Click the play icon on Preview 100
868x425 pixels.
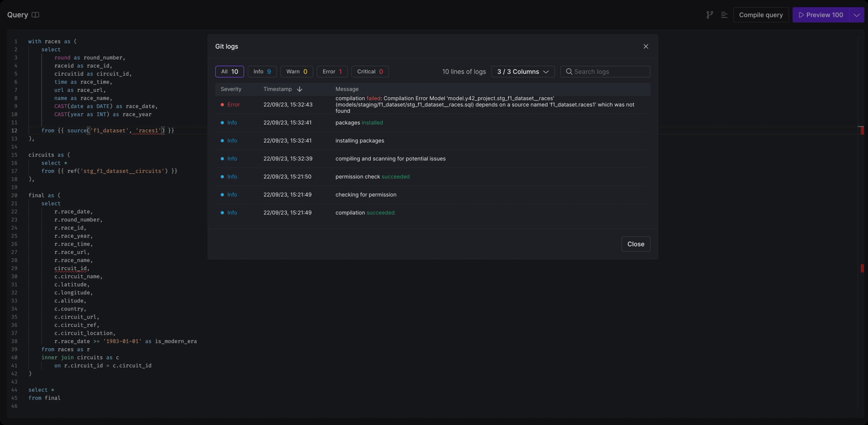coord(801,15)
